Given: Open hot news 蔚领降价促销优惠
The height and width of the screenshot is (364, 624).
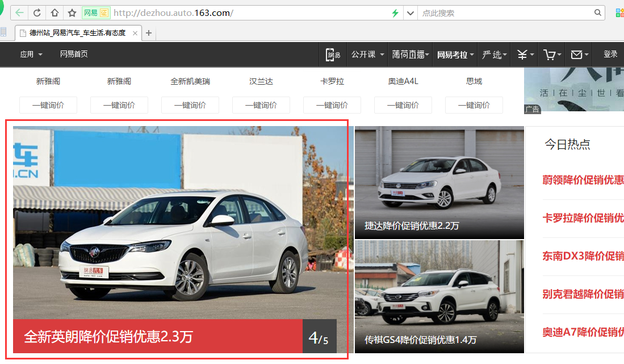Looking at the screenshot, I should pyautogui.click(x=583, y=180).
